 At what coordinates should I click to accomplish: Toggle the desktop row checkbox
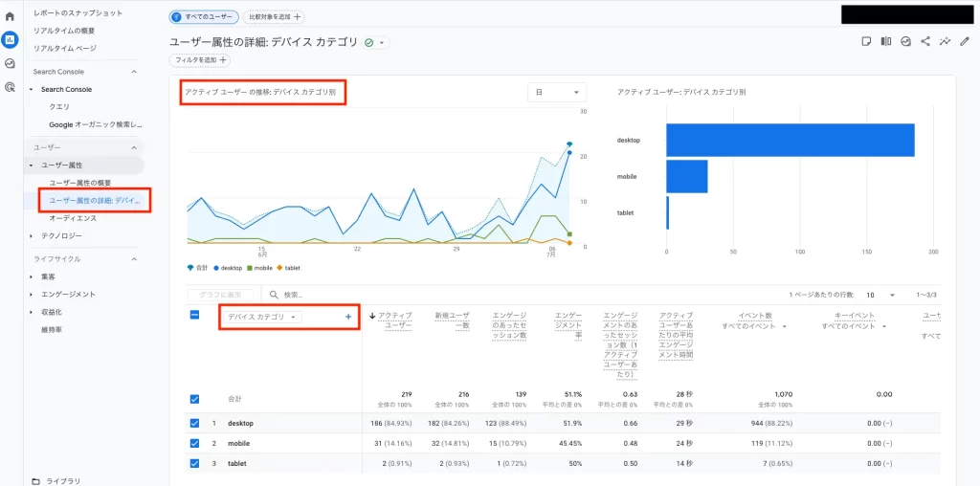(x=194, y=423)
